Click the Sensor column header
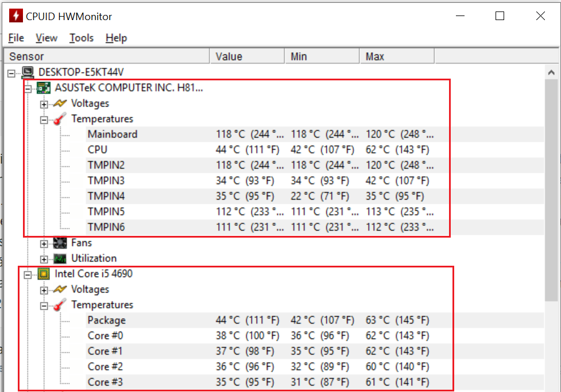Image resolution: width=561 pixels, height=392 pixels. (x=106, y=56)
